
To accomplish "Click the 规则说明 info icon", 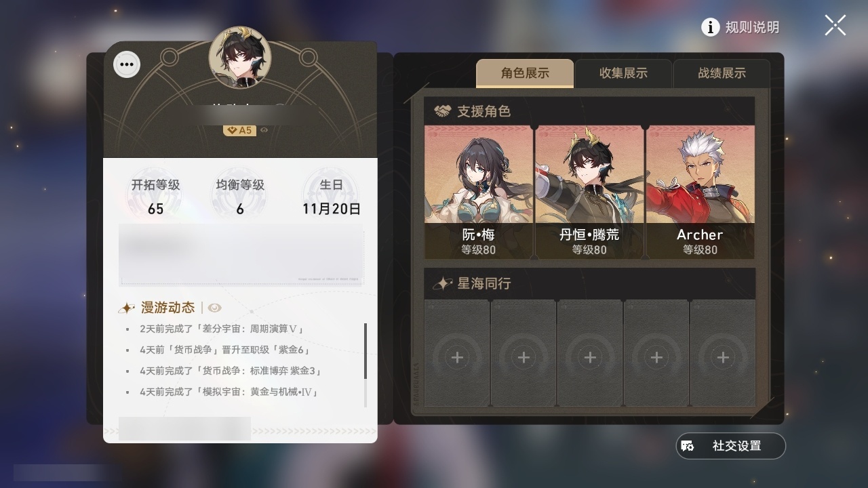I will [710, 27].
